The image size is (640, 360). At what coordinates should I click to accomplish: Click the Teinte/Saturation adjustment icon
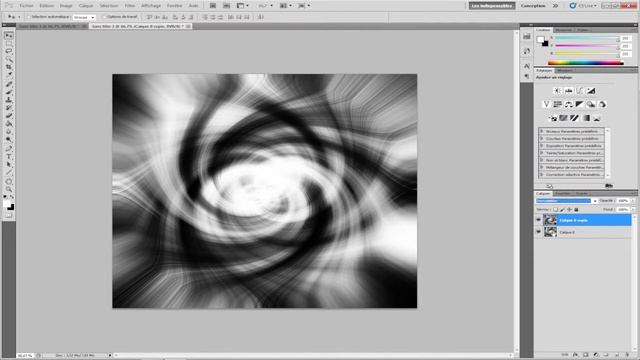pyautogui.click(x=558, y=104)
